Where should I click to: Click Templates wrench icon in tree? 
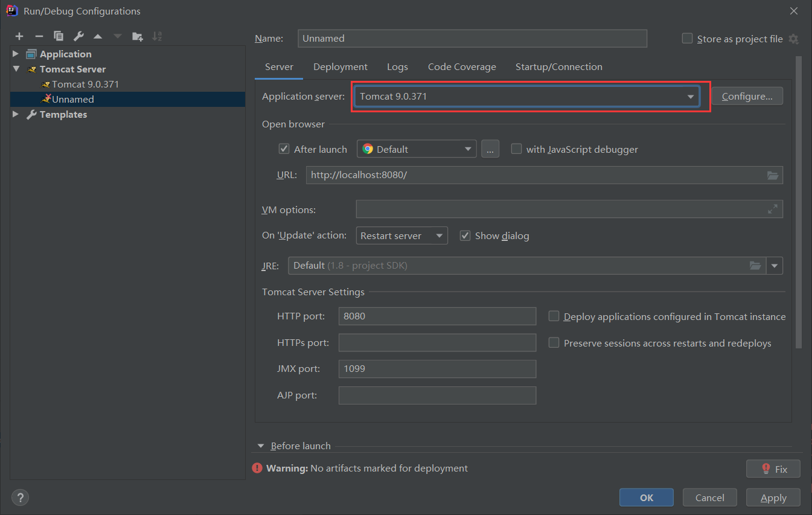tap(31, 114)
